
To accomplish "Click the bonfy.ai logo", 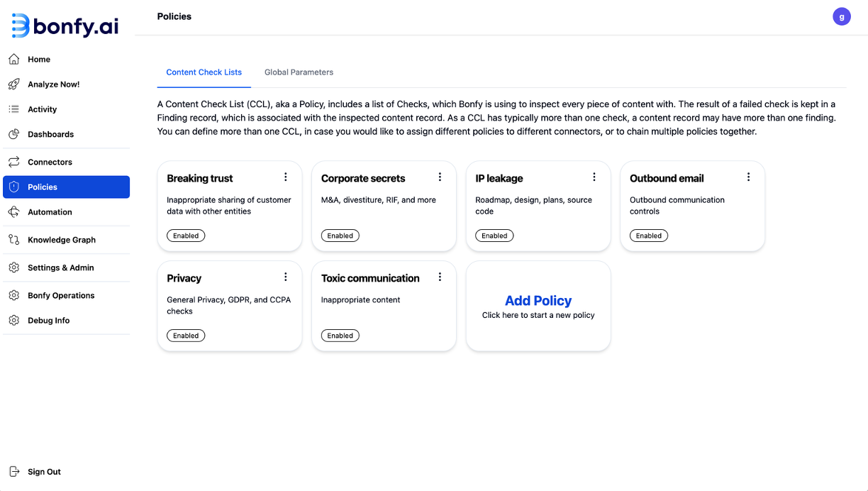I will 65,26.
